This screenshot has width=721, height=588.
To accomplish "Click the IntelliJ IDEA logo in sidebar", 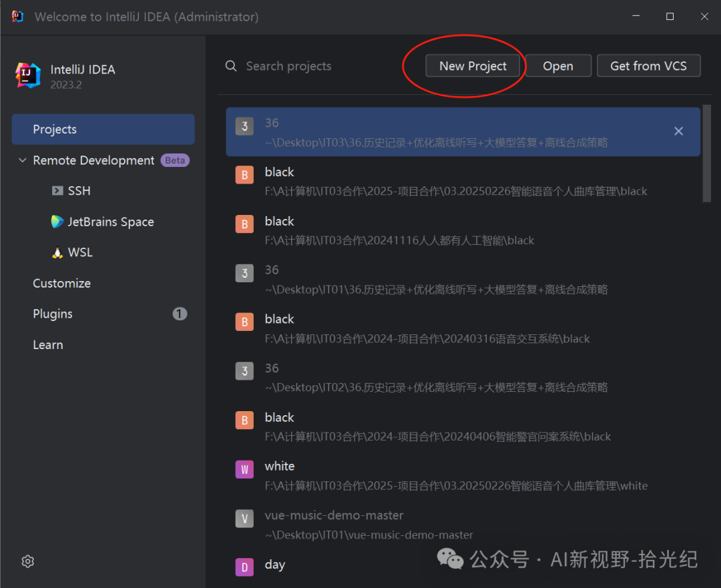I will 28,75.
